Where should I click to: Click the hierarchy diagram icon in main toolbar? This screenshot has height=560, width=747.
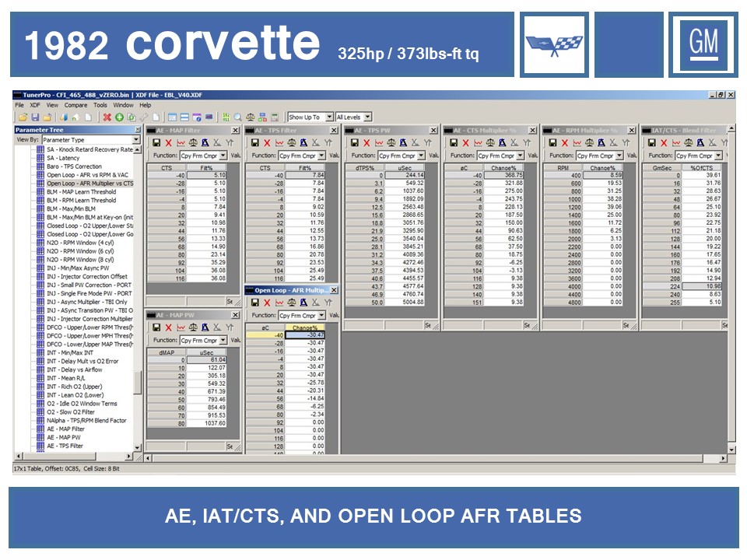click(262, 117)
